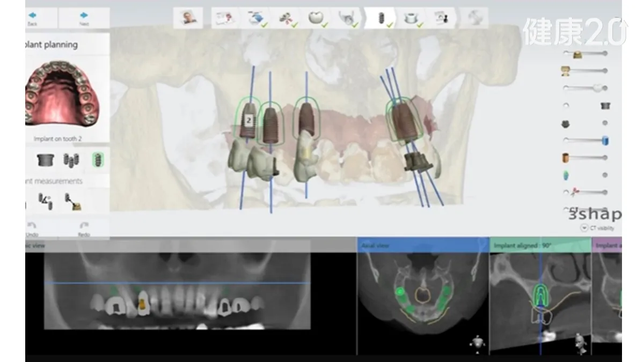Expand the CT visibility dropdown

[584, 227]
